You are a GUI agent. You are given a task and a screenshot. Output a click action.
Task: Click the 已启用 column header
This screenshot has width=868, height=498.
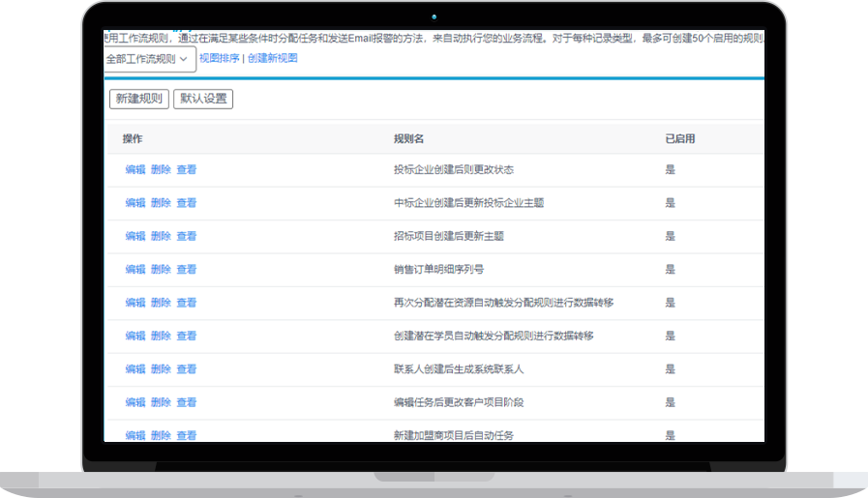[x=679, y=139]
